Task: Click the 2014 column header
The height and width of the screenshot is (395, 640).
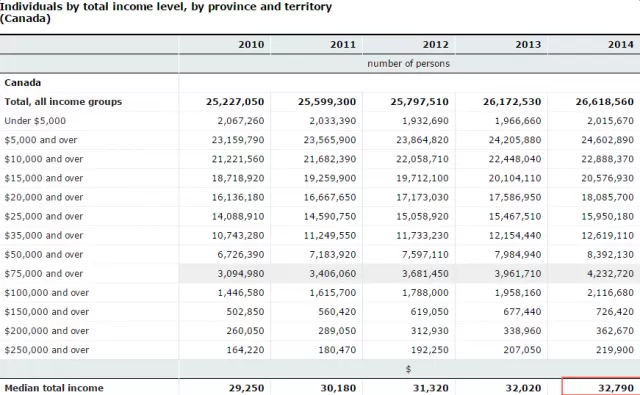Action: pos(621,44)
